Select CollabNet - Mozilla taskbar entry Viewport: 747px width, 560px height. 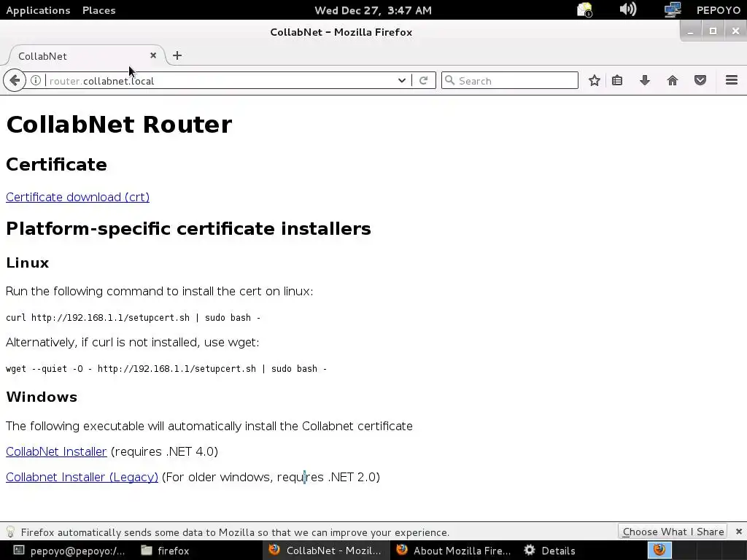(326, 551)
